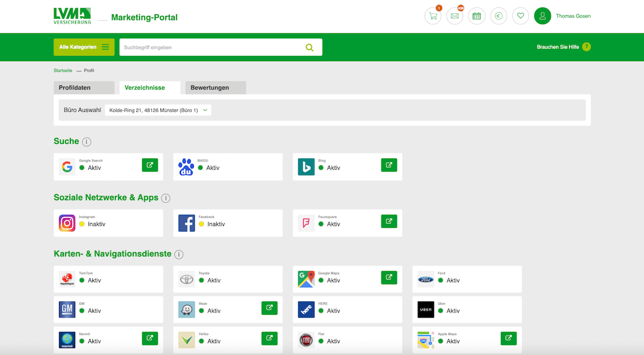Click the search magnifier icon
644x355 pixels.
pos(310,47)
